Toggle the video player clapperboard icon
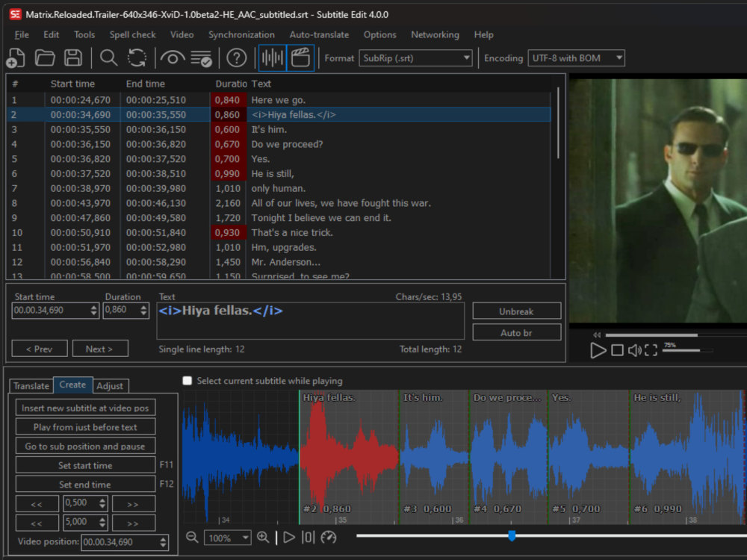 tap(300, 58)
